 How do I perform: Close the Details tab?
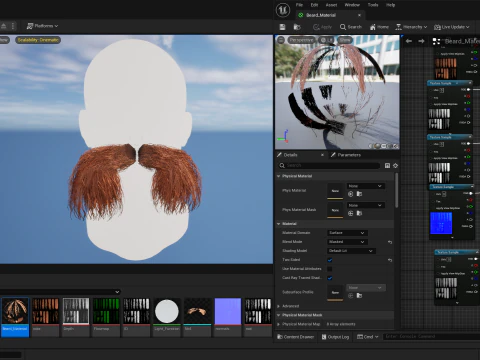pyautogui.click(x=322, y=155)
